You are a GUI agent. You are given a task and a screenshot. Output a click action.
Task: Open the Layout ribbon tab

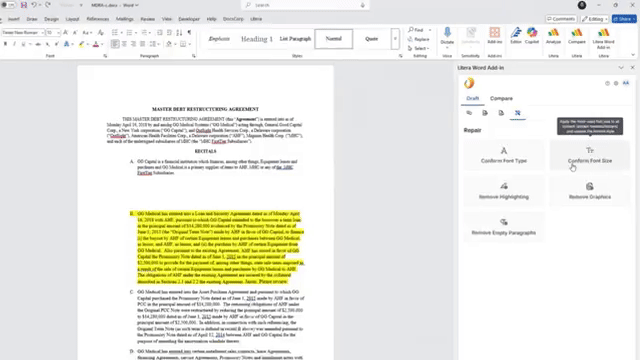pyautogui.click(x=72, y=19)
